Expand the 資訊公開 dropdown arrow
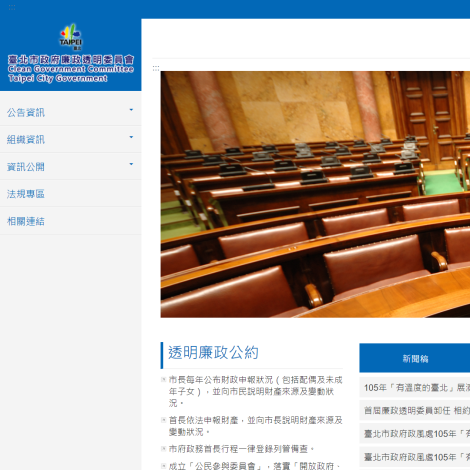Image resolution: width=470 pixels, height=470 pixels. [x=131, y=164]
